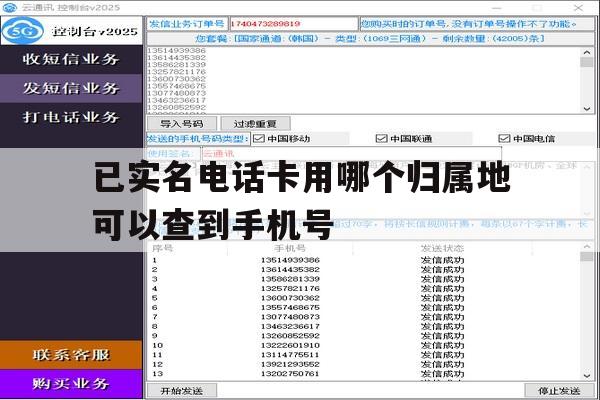600x400 pixels.
Task: Click the 发送状态 column header
Action: pos(442,248)
